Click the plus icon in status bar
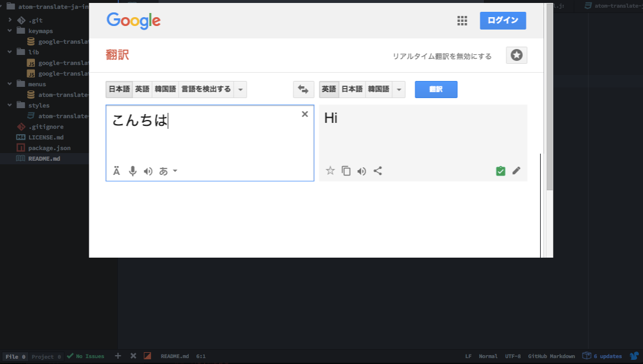Viewport: 643px width, 364px height. click(118, 356)
